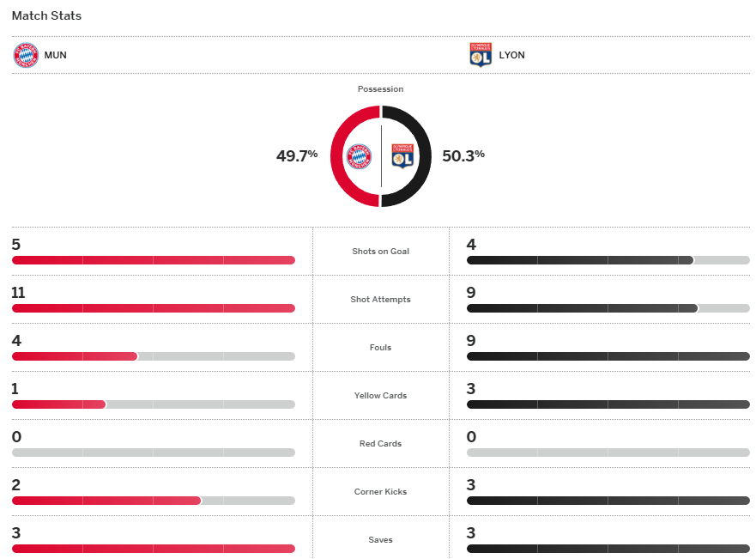
Task: Select the Shots on Goal label
Action: 380,252
